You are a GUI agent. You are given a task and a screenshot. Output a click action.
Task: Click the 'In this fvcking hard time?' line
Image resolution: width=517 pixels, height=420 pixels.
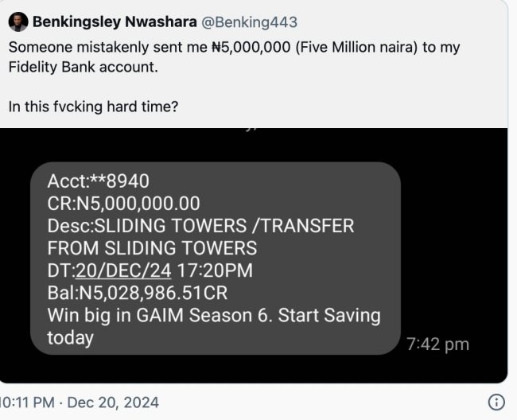click(x=93, y=107)
